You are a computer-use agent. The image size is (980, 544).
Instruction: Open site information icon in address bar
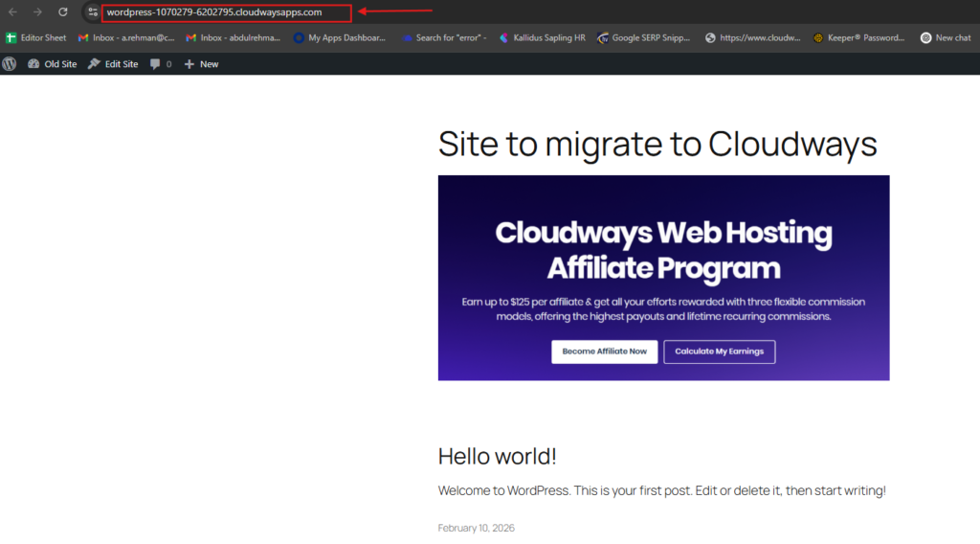click(x=93, y=11)
